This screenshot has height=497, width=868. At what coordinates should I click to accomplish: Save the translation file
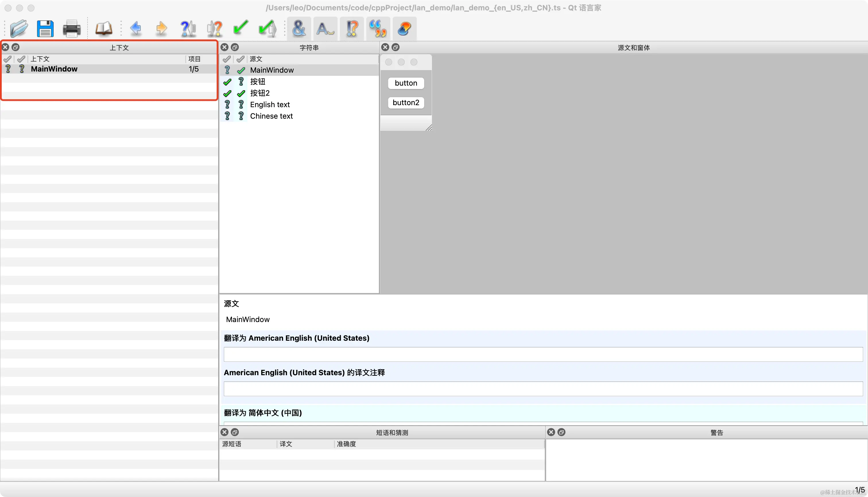click(x=45, y=28)
